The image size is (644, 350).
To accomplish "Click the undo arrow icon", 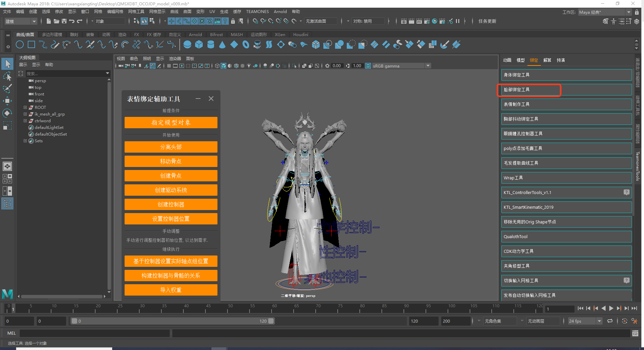I will pos(72,21).
